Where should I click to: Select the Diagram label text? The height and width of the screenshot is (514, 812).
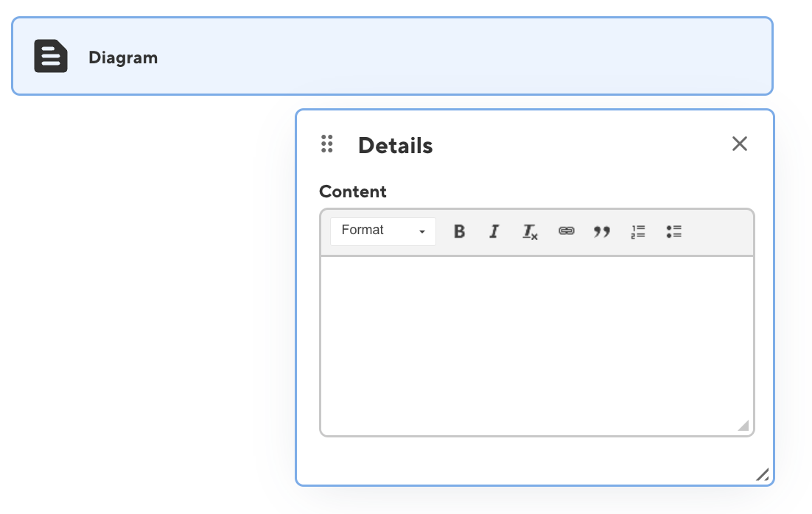pos(123,57)
